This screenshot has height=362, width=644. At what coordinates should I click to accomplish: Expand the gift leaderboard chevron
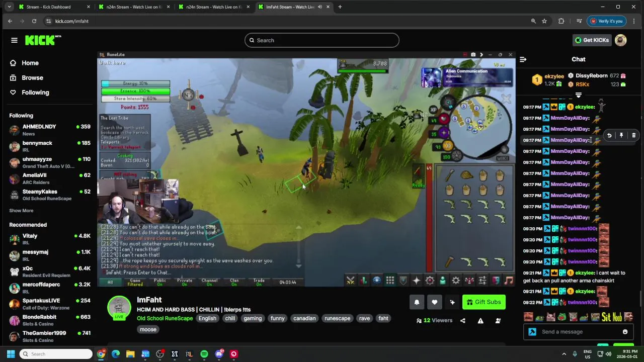click(579, 95)
